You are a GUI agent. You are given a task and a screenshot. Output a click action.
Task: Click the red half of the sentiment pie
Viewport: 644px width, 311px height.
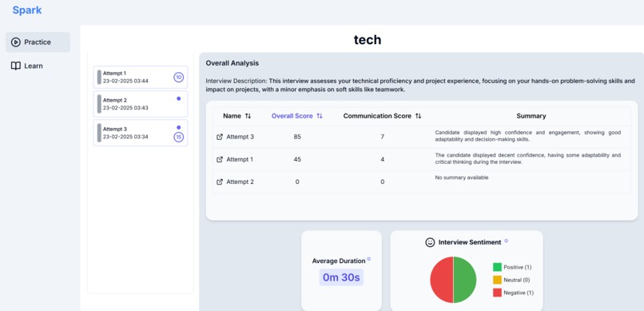click(442, 280)
